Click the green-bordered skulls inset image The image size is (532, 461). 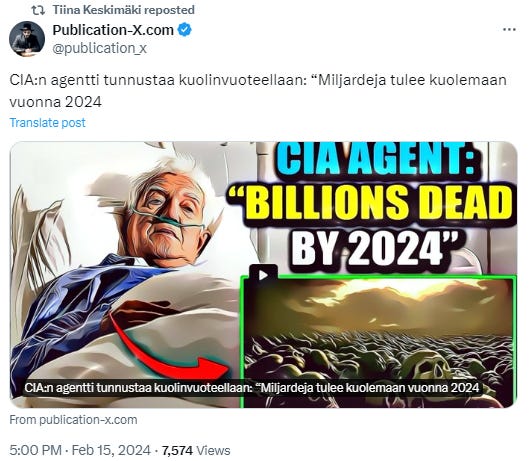[378, 341]
